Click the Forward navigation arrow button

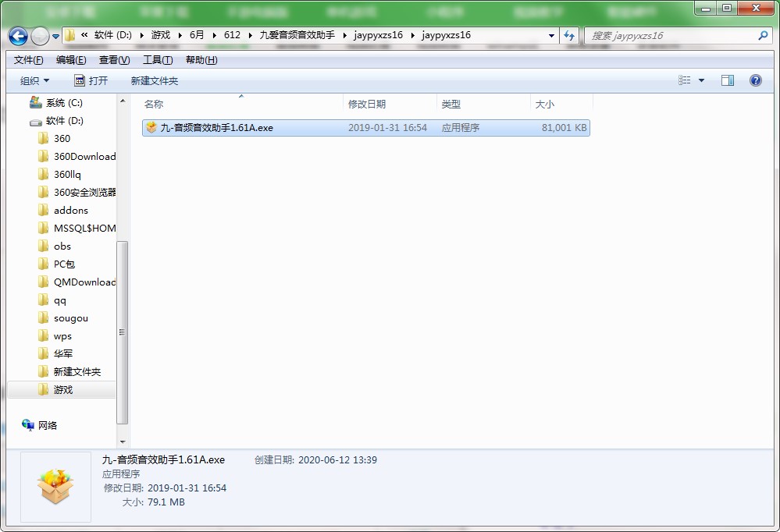(40, 36)
